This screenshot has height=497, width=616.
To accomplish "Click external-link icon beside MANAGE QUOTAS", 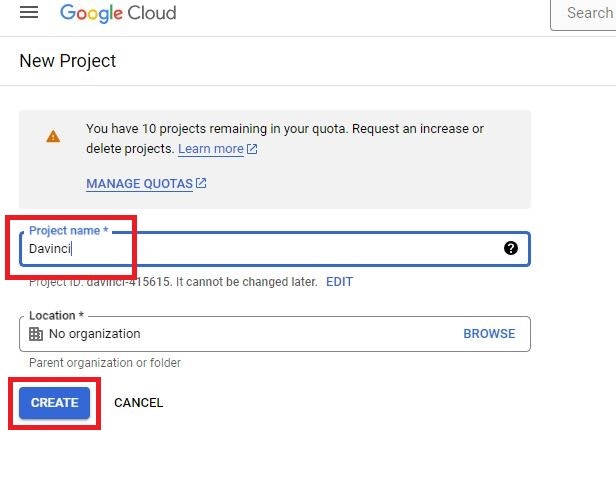I will tap(201, 183).
